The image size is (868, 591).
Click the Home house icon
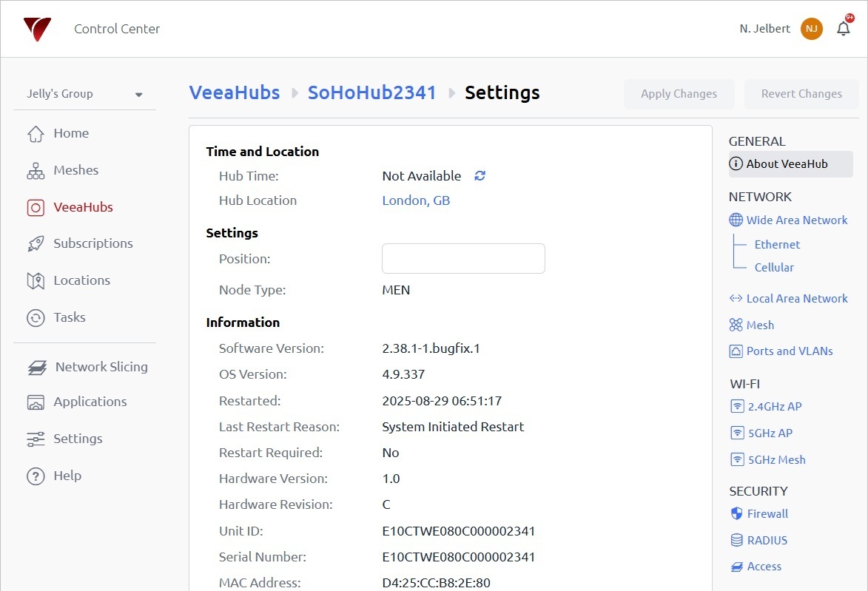click(36, 133)
